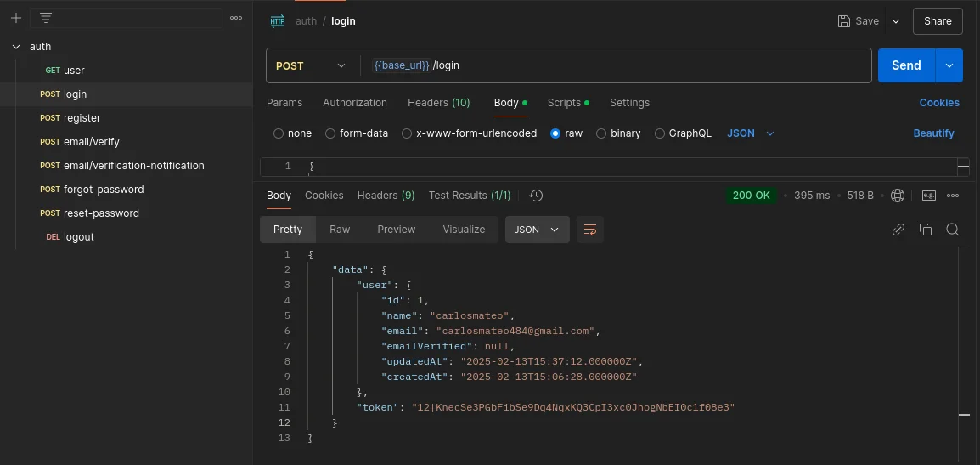The width and height of the screenshot is (980, 465).
Task: Beautify the request body
Action: tap(934, 133)
